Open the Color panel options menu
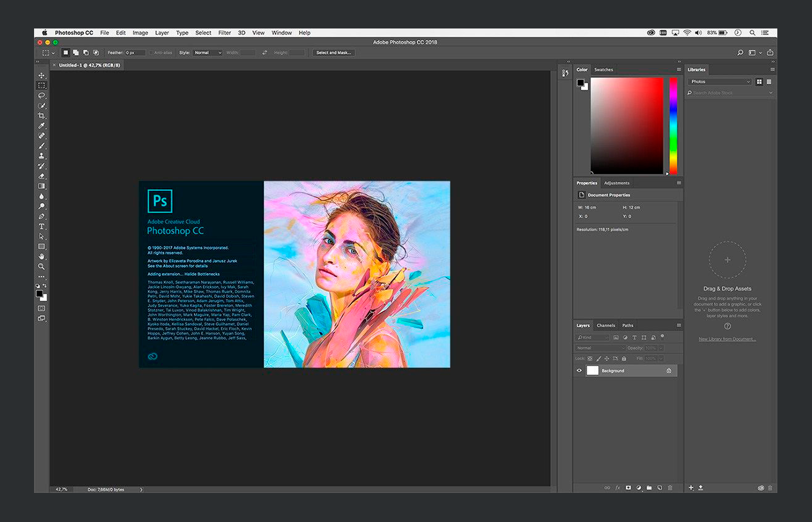This screenshot has height=522, width=812. [x=679, y=70]
